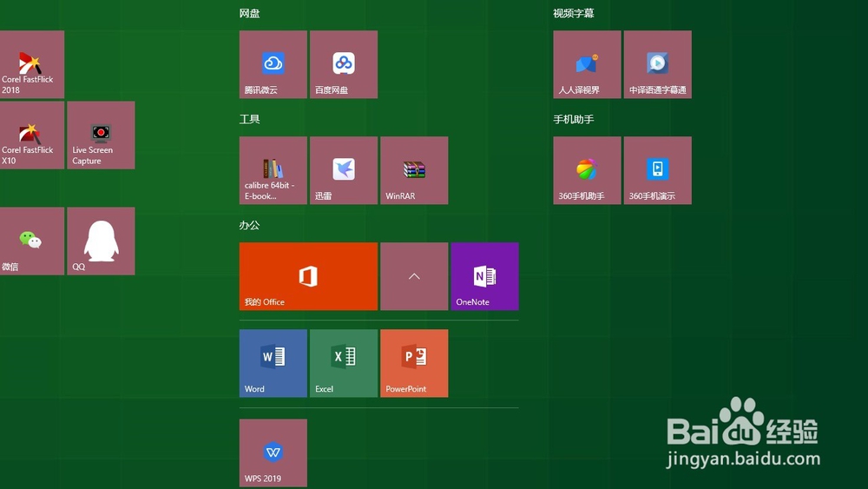Select the 手机助手 group header

tap(574, 119)
